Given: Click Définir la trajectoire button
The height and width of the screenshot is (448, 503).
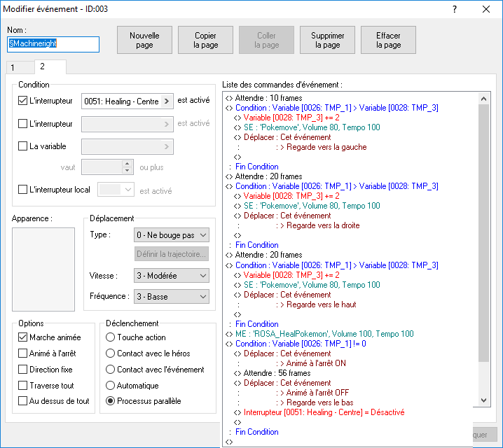Looking at the screenshot, I should (172, 254).
